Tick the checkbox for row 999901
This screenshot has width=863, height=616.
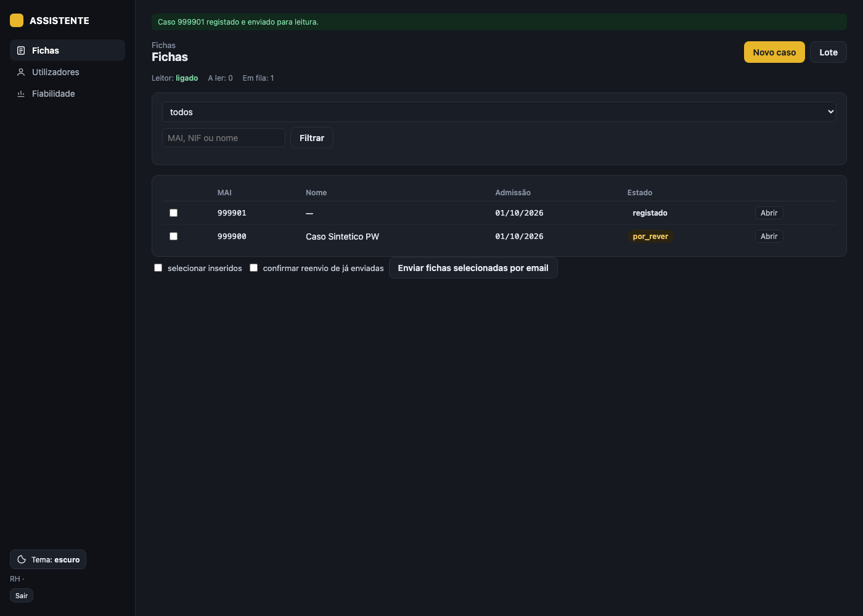(173, 213)
